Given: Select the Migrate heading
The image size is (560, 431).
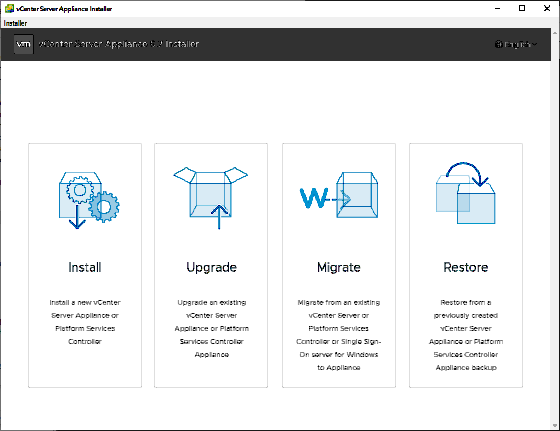Looking at the screenshot, I should [x=339, y=267].
